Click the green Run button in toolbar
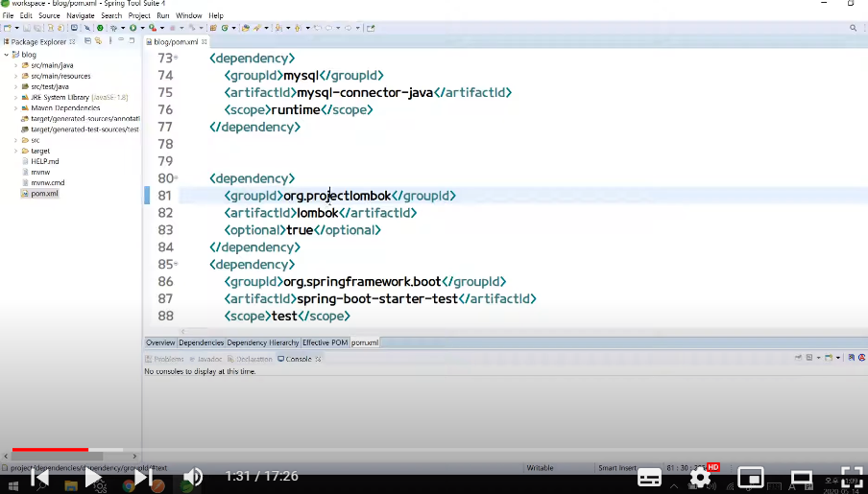The image size is (868, 494). point(133,28)
